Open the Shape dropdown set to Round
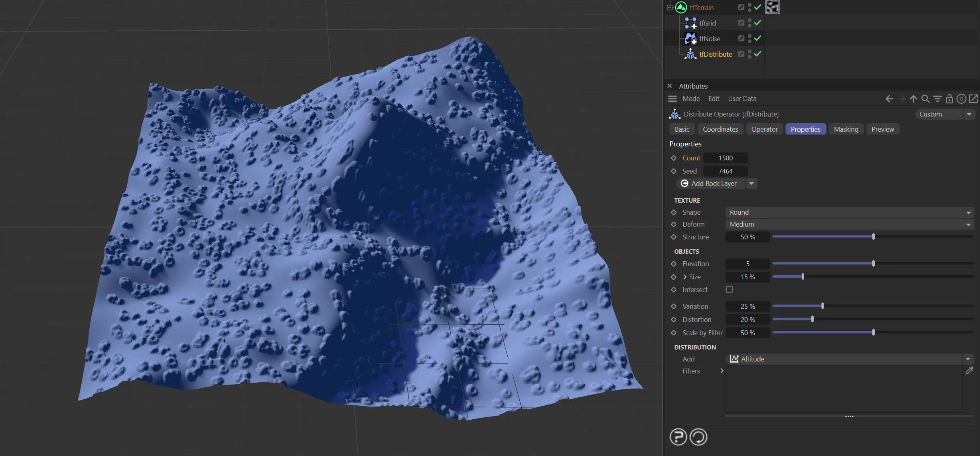 [x=850, y=212]
